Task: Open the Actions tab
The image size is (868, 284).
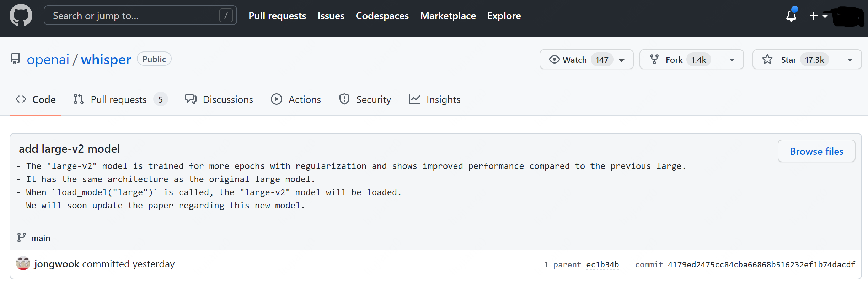Action: pyautogui.click(x=296, y=99)
